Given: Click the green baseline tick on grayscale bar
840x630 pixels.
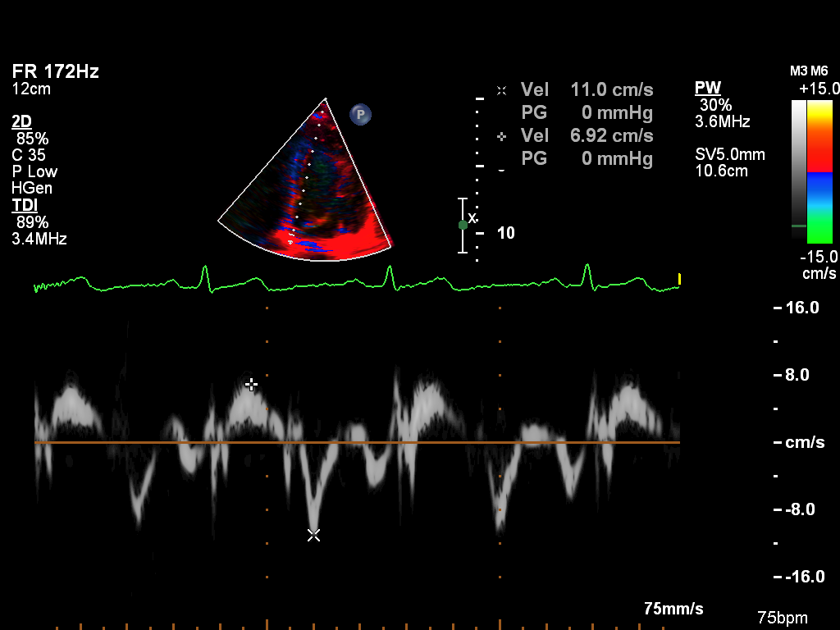Looking at the screenshot, I should coord(798,225).
